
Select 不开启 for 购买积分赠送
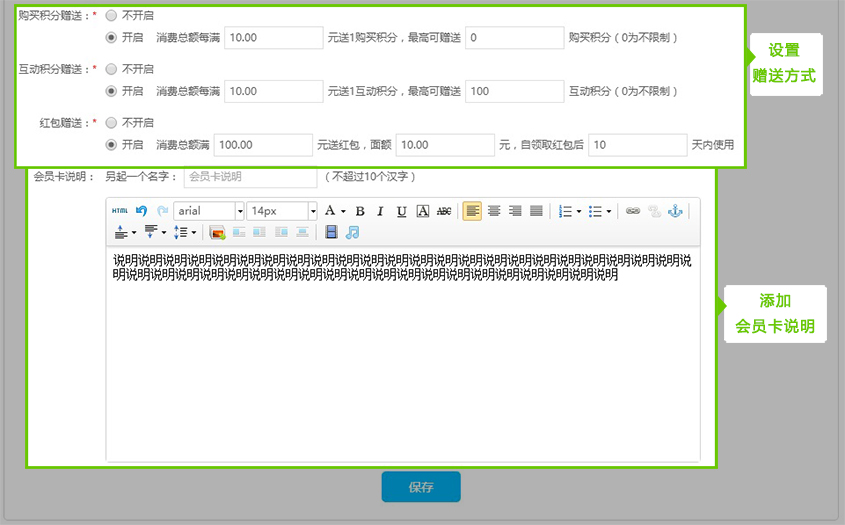click(111, 16)
